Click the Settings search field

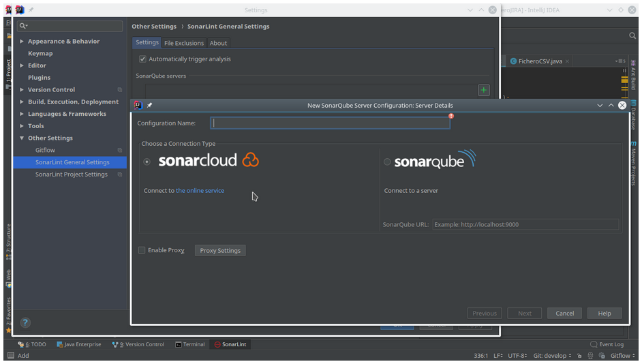coord(70,26)
